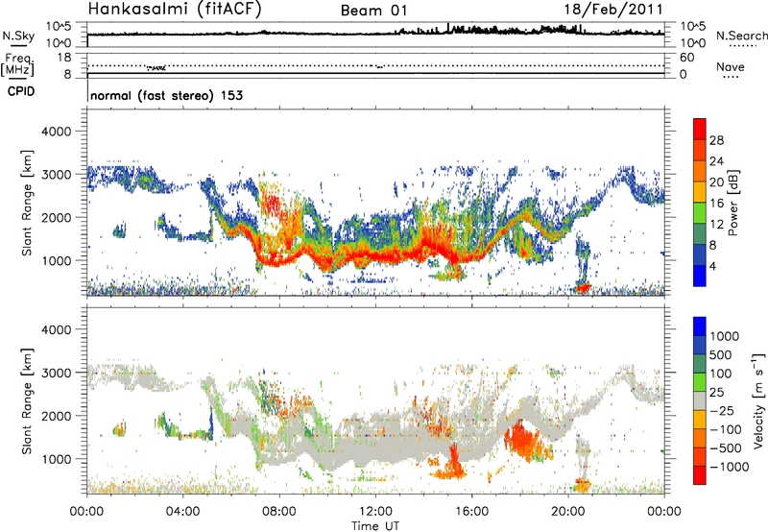Click the 2000 tick on power panel axis
Screen dimensions: 768x532
57,217
